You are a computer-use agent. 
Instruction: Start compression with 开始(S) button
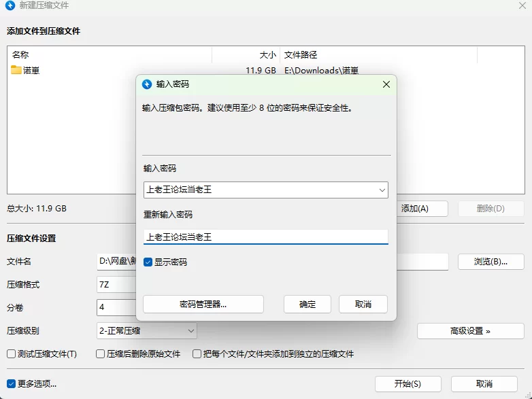408,384
